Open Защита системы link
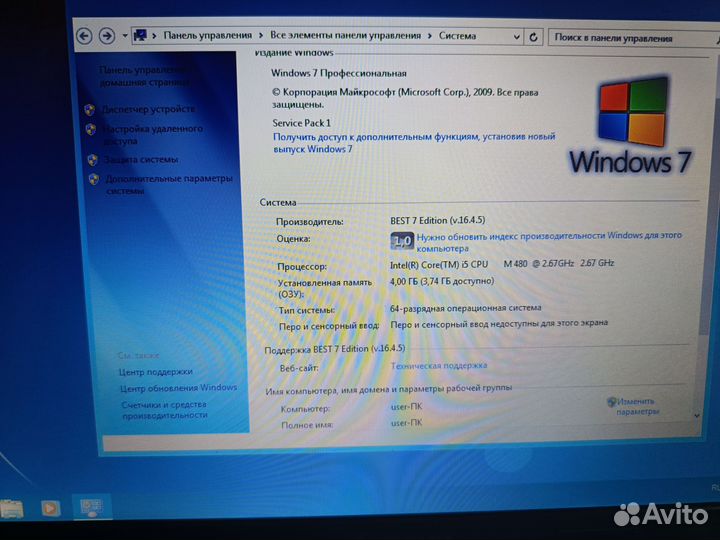This screenshot has width=720, height=540. coord(141,160)
